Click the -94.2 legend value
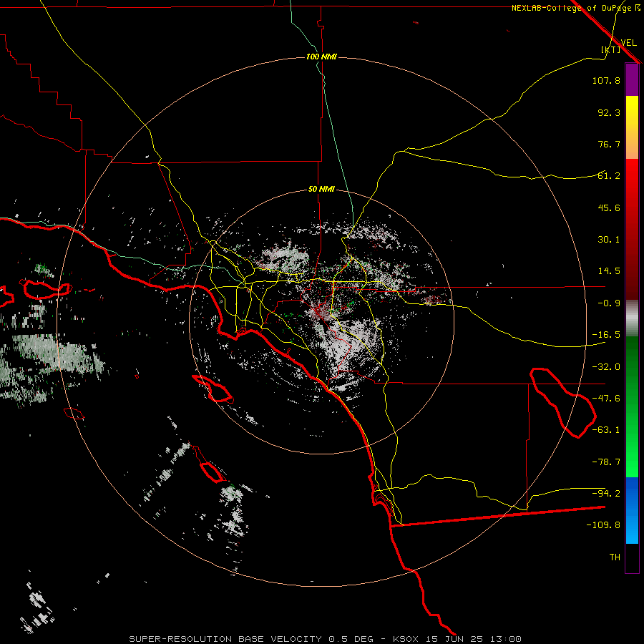The image size is (644, 644). pyautogui.click(x=606, y=493)
